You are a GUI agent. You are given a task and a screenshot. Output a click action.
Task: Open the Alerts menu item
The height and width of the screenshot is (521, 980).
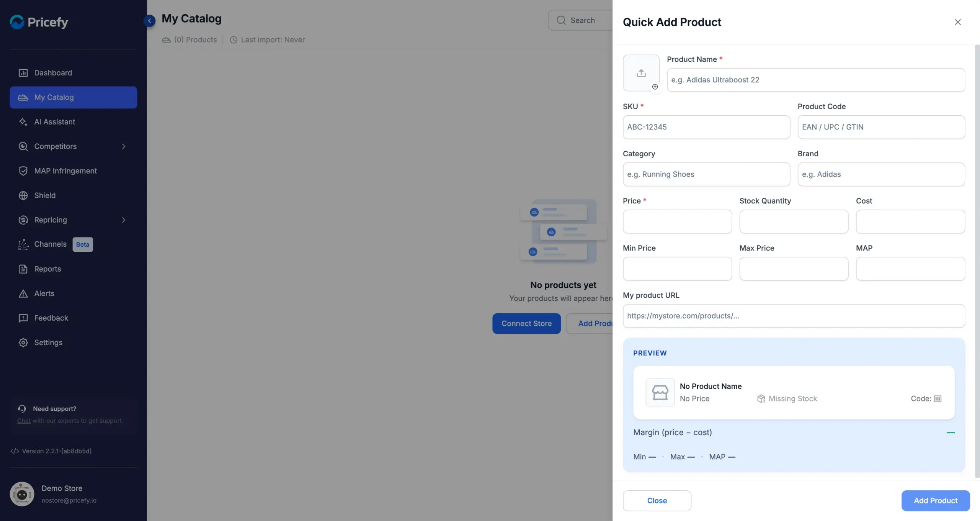pos(73,293)
